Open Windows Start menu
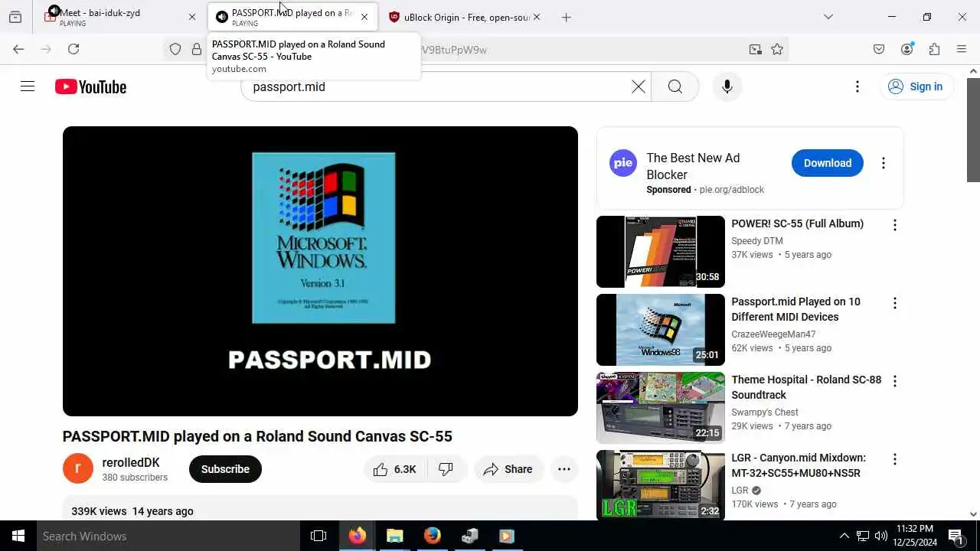Viewport: 980px width, 551px height. click(x=18, y=536)
